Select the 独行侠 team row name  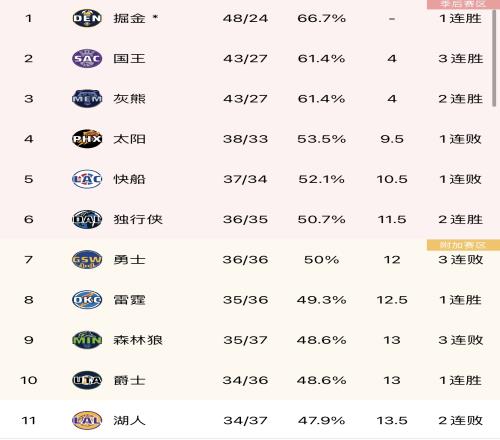(x=138, y=219)
